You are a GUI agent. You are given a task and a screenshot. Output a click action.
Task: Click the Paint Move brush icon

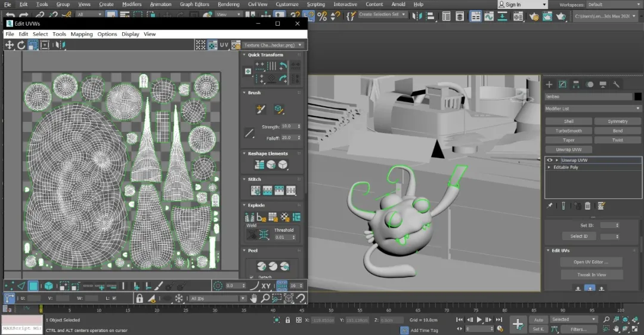tap(261, 109)
